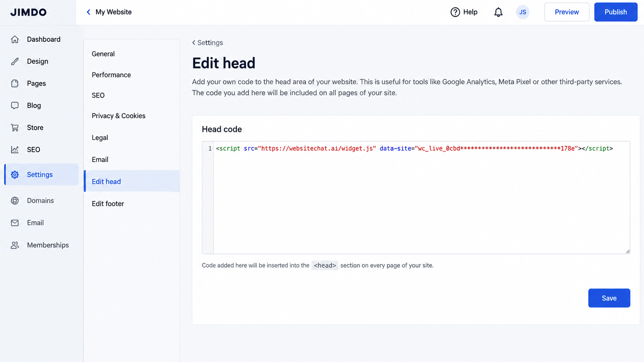Click the JIMDO logo
644x362 pixels.
click(29, 12)
